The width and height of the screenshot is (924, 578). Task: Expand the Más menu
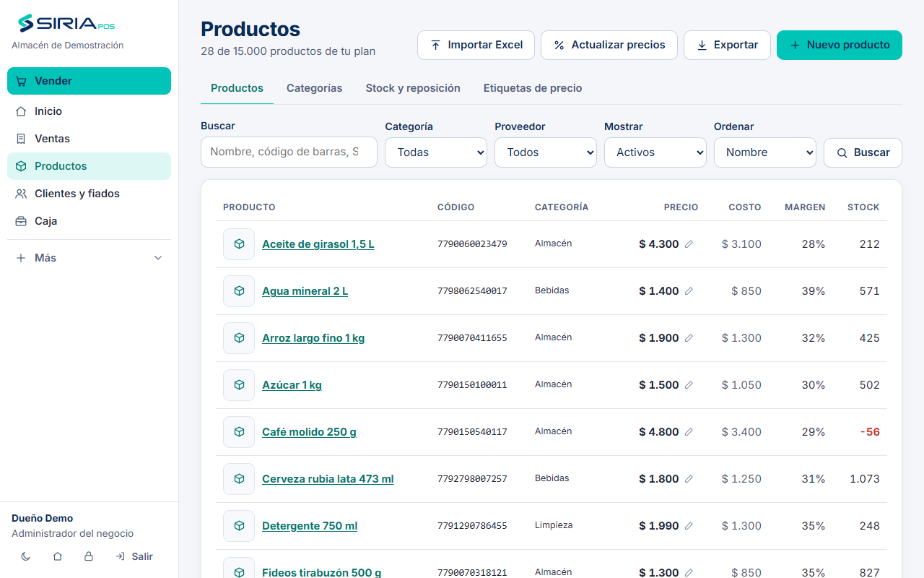click(89, 258)
